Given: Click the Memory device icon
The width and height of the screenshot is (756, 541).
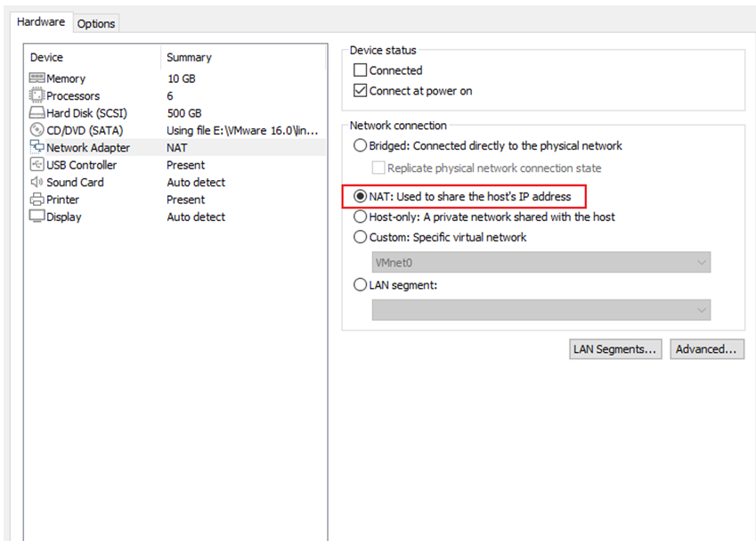Looking at the screenshot, I should 37,78.
